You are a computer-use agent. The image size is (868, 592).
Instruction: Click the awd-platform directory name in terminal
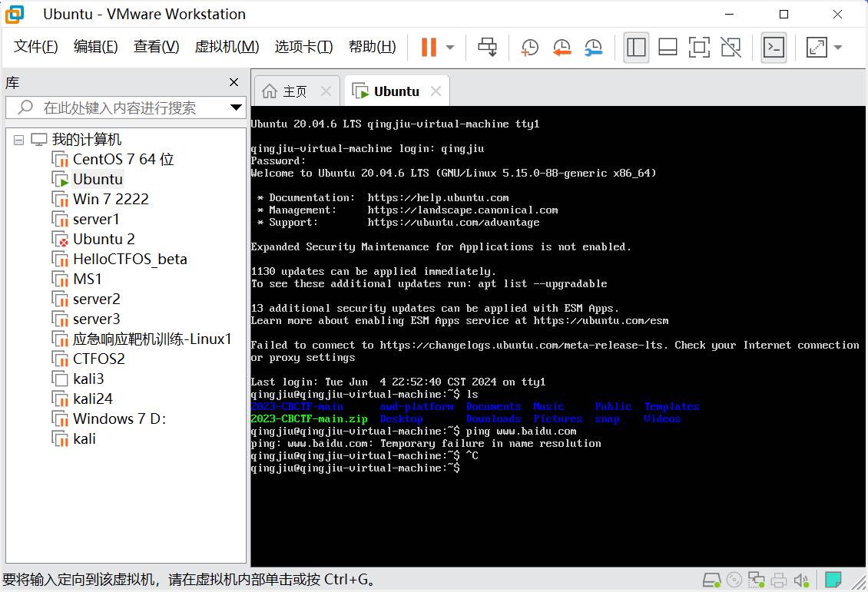click(417, 407)
